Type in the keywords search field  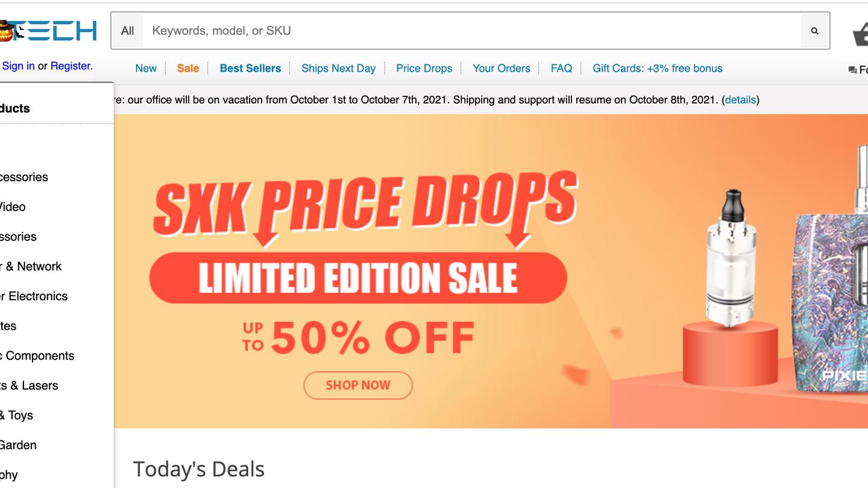[470, 31]
